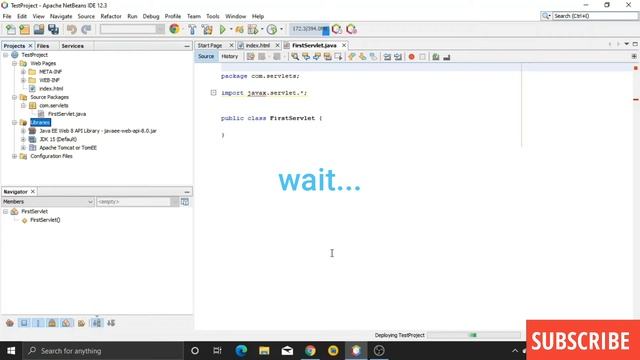Click the Build Project hammer icon
Viewport: 640px width, 360px height.
click(192, 29)
